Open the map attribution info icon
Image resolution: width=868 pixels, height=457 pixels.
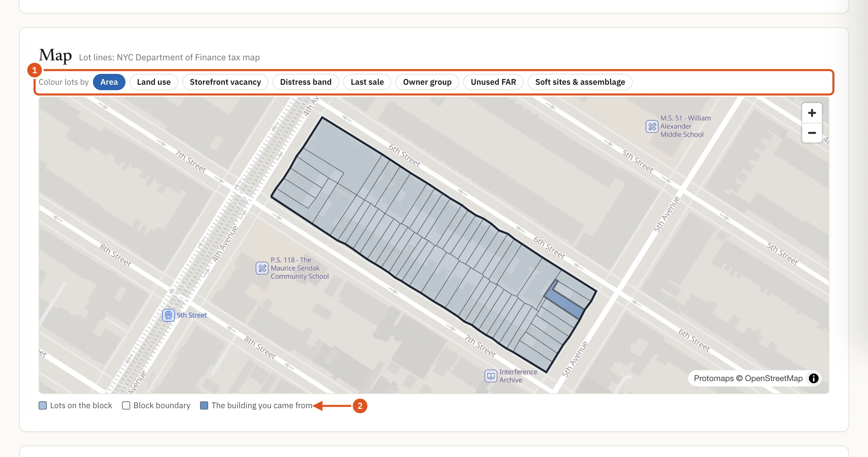[x=813, y=378]
